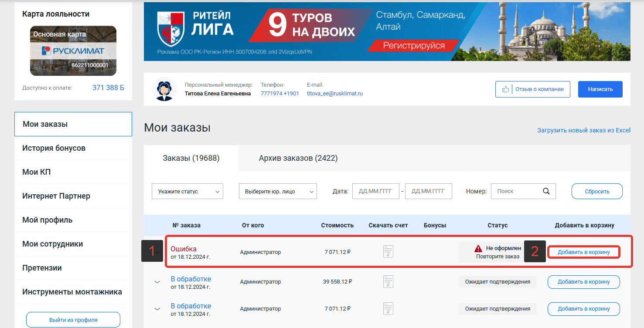644x328 pixels.
Task: Open Мои заказы in the sidebar
Action: point(73,124)
